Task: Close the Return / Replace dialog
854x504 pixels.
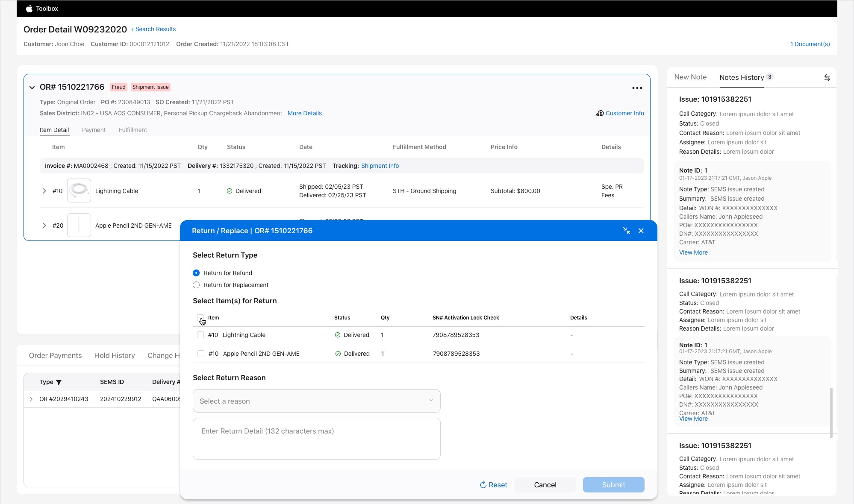Action: click(641, 231)
